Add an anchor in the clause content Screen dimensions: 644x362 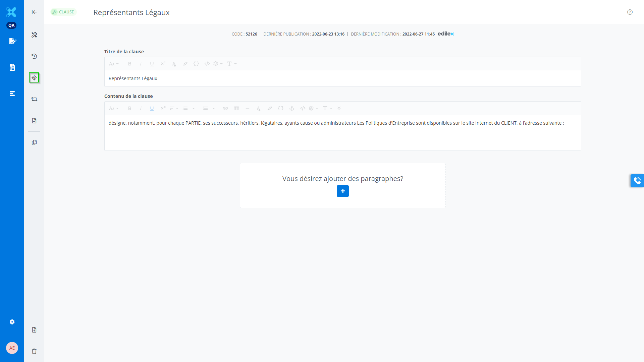click(x=292, y=108)
